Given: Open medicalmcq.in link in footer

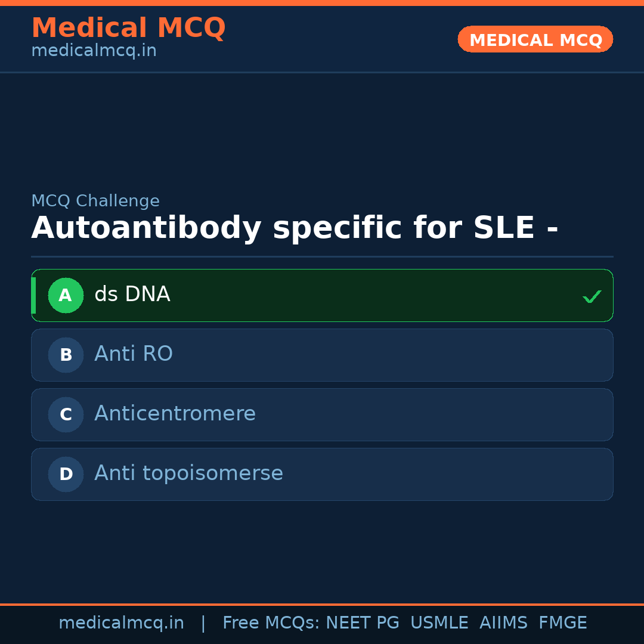Looking at the screenshot, I should click(121, 623).
